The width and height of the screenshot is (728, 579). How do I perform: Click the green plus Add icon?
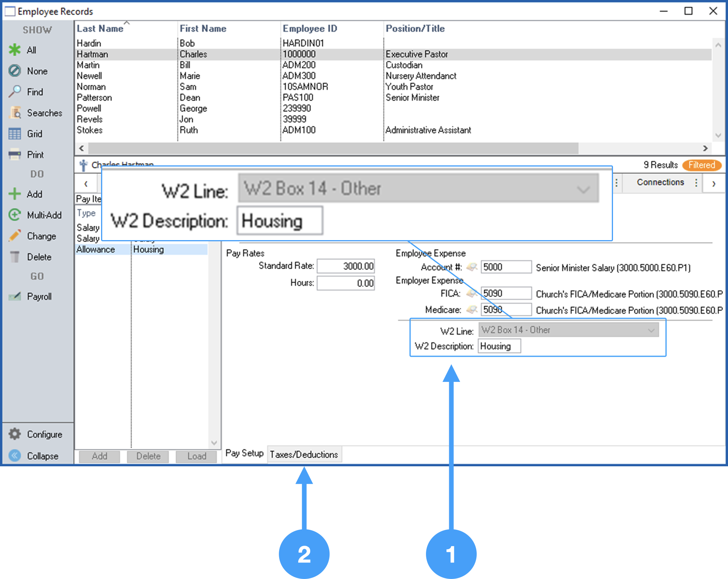pyautogui.click(x=15, y=194)
